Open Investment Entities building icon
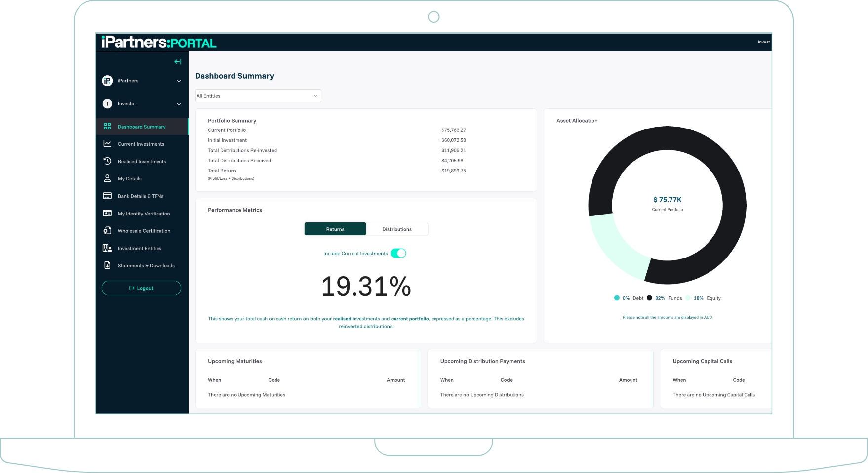 107,248
